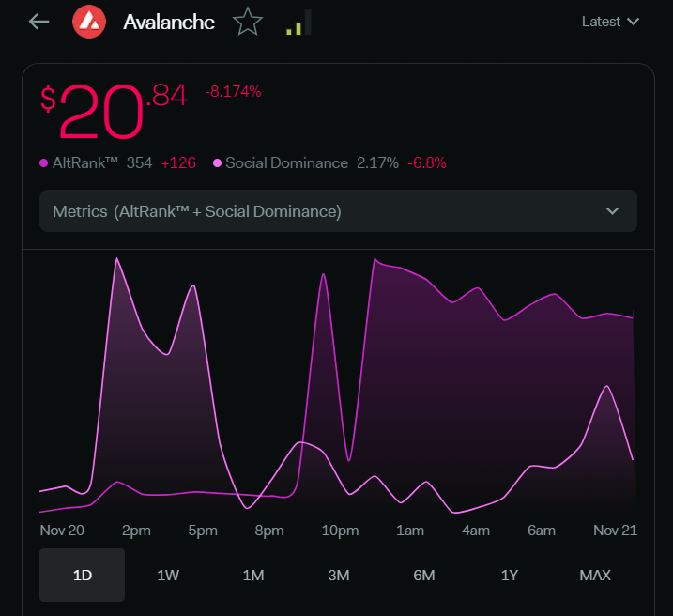Click the Nov 20 axis label
This screenshot has height=616, width=673.
(62, 531)
